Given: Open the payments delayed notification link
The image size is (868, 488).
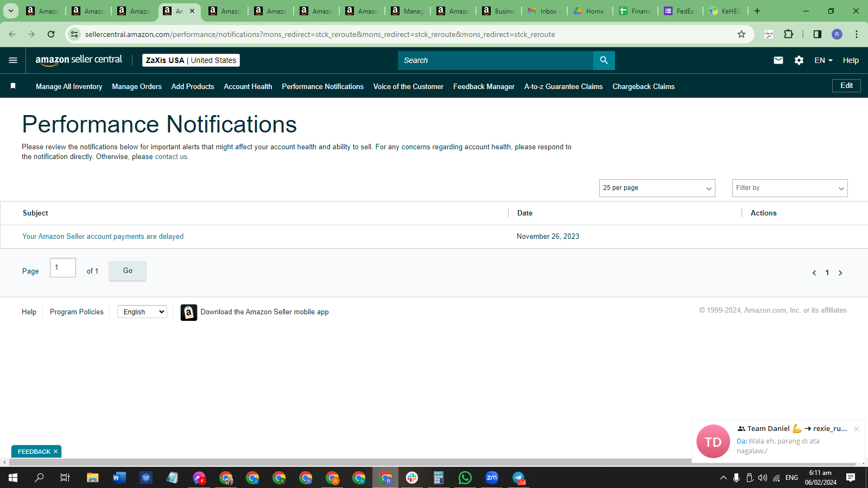Looking at the screenshot, I should click(x=103, y=236).
